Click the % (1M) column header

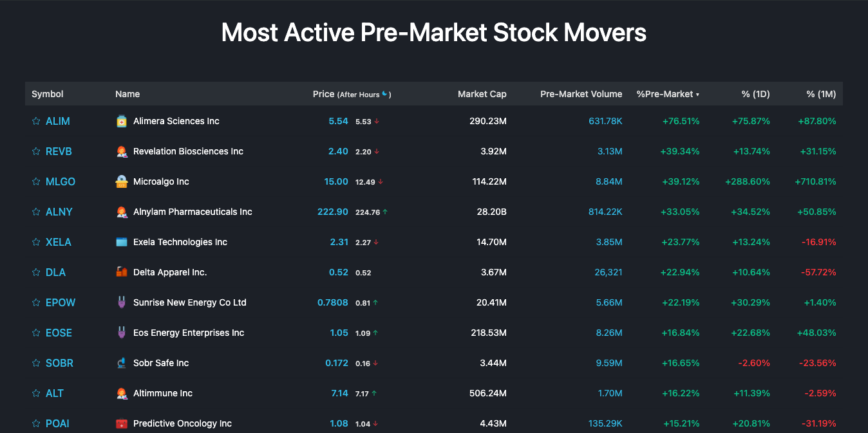point(821,94)
